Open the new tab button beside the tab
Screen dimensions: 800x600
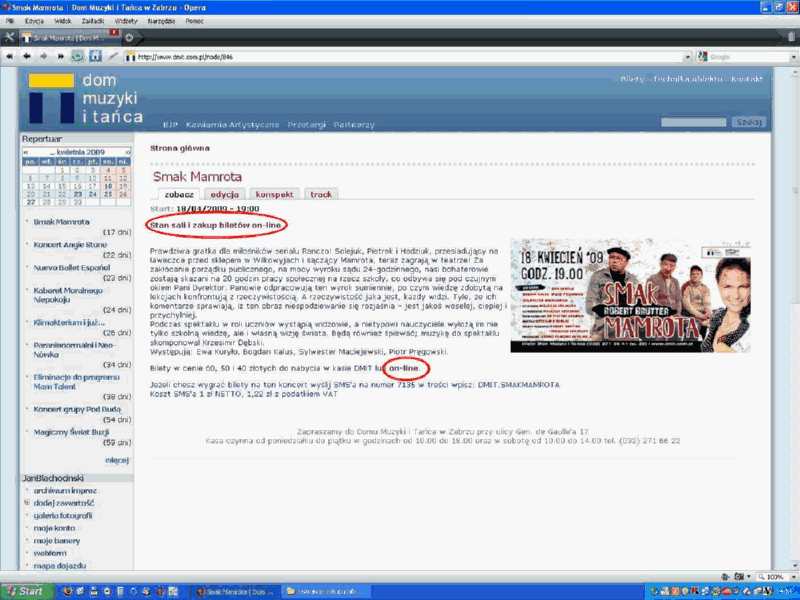click(129, 38)
